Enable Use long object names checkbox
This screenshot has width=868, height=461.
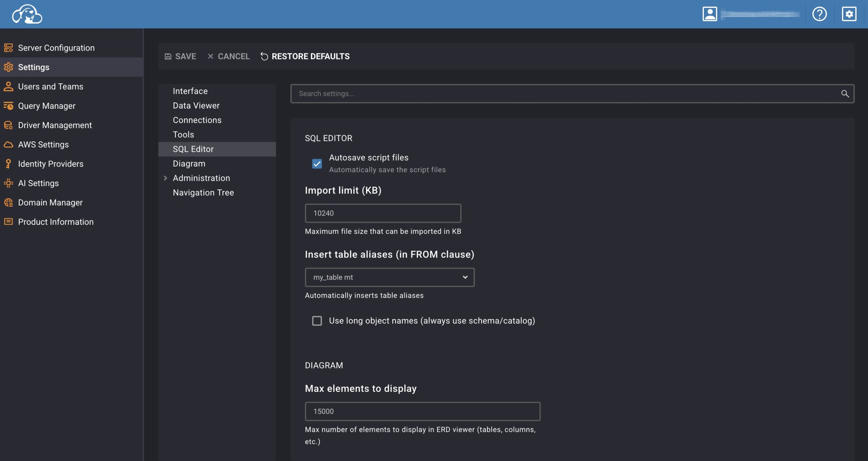pyautogui.click(x=317, y=321)
